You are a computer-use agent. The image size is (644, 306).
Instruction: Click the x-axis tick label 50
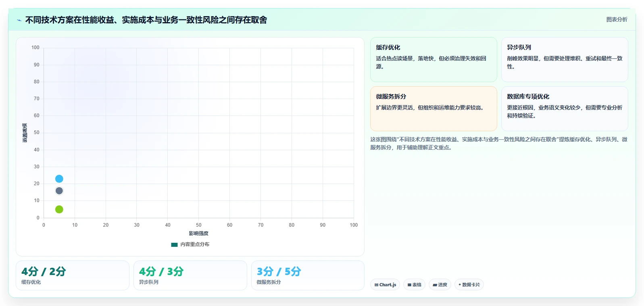(x=199, y=225)
